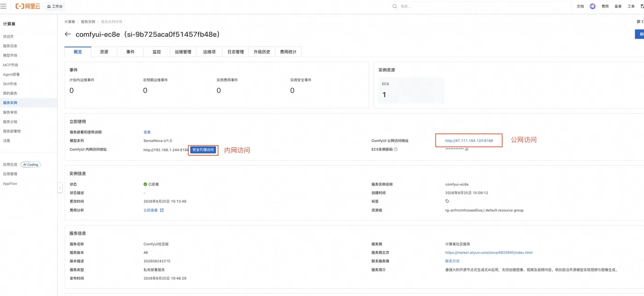644x296 pixels.
Task: Click the 联系方式 link
Action: click(452, 261)
